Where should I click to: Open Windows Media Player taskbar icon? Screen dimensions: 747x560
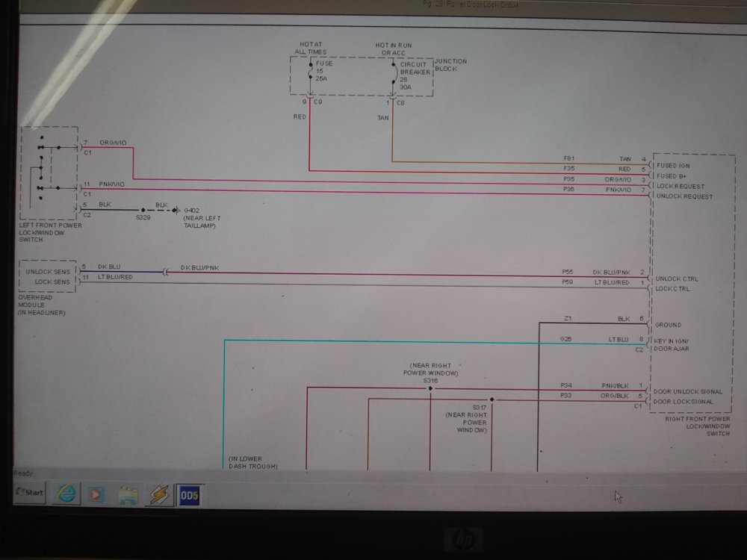[96, 494]
